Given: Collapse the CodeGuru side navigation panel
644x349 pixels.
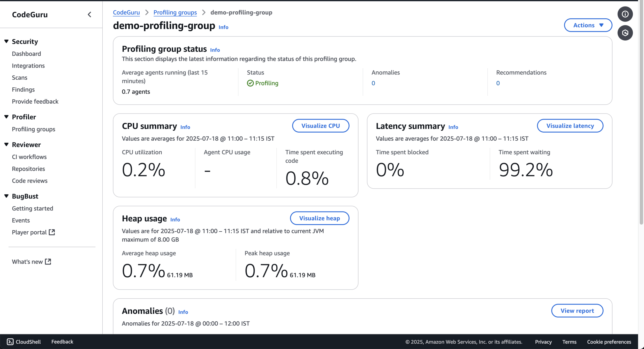Looking at the screenshot, I should [x=89, y=14].
